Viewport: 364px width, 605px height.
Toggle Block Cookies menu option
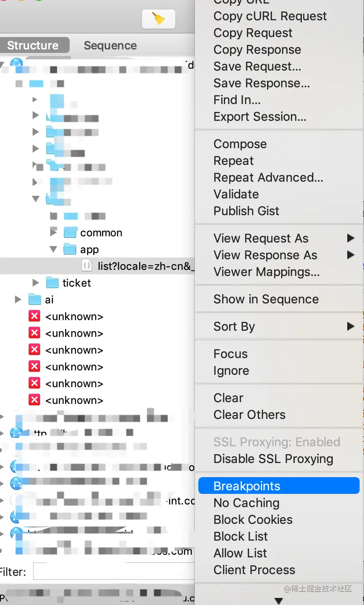point(253,519)
